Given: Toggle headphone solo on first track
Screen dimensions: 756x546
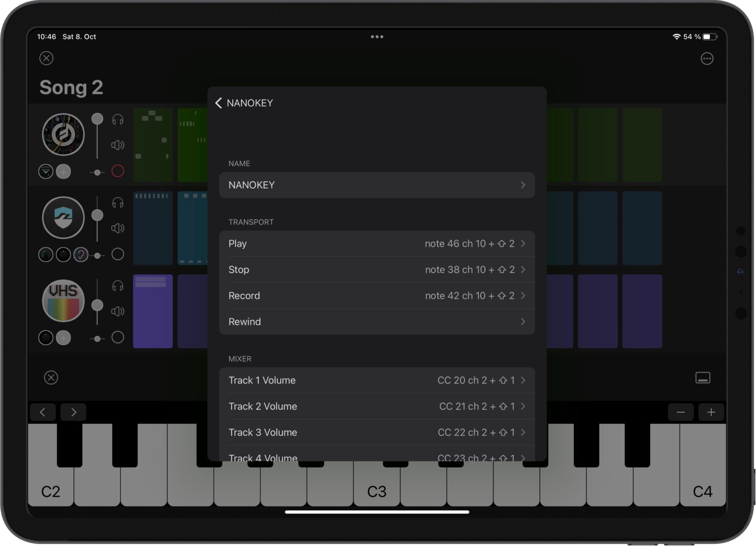Looking at the screenshot, I should [x=118, y=120].
